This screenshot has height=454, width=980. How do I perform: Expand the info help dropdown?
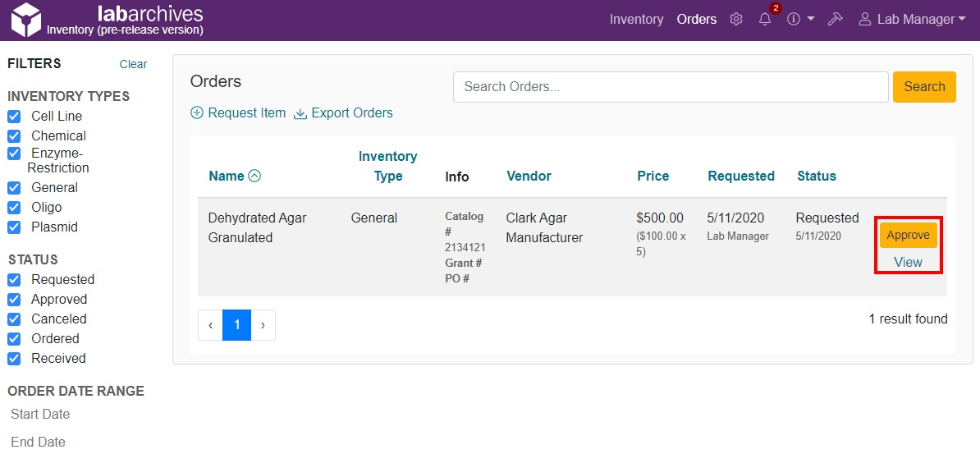coord(800,19)
